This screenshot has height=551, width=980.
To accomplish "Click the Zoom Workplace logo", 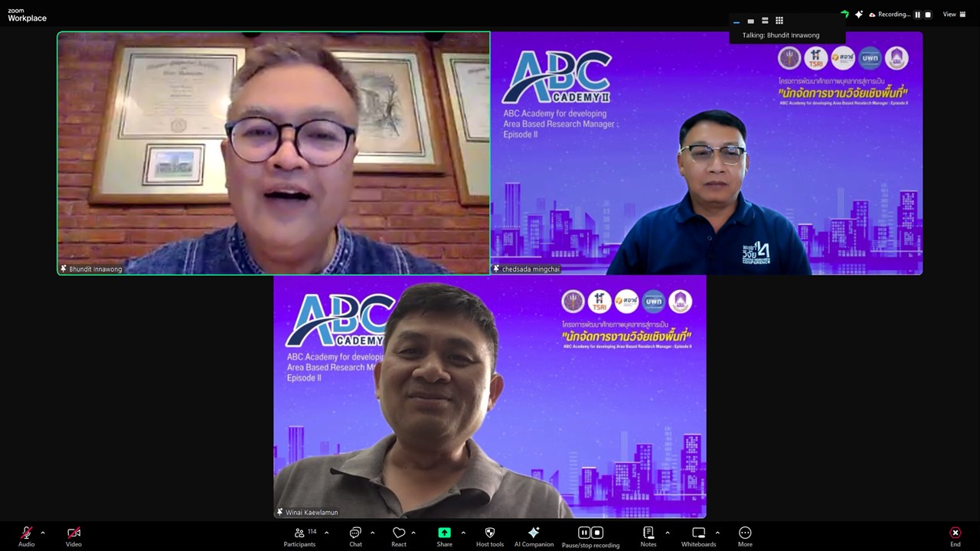I will pos(27,15).
